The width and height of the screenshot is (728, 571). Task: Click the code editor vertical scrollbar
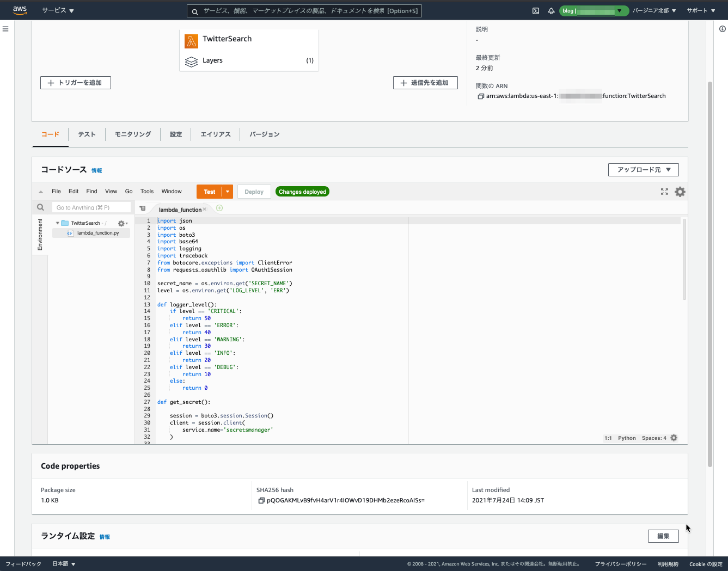pyautogui.click(x=684, y=259)
